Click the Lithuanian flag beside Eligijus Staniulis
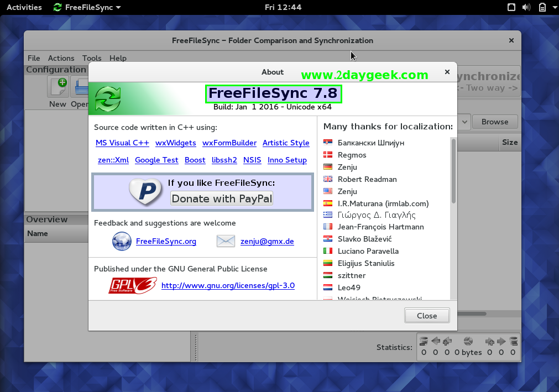The image size is (559, 392). (x=328, y=263)
